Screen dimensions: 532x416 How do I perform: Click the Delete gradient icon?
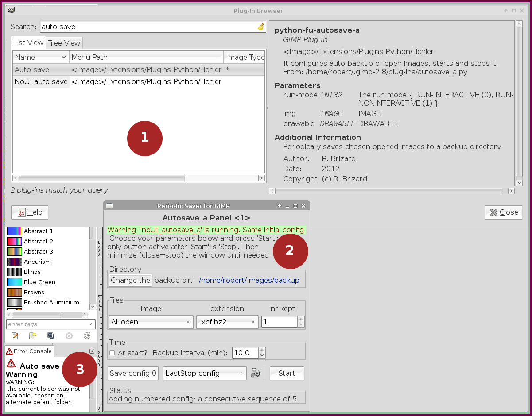69,336
